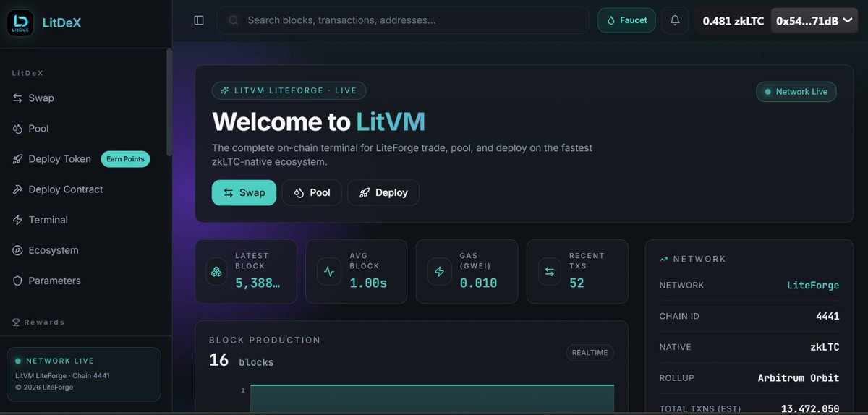Click the LitDeX logo icon
Viewport: 868px width, 415px height.
[20, 22]
